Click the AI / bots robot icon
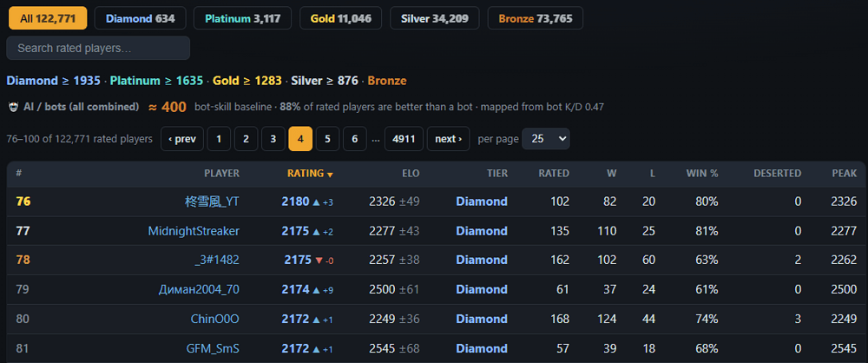868x363 pixels. pos(13,107)
